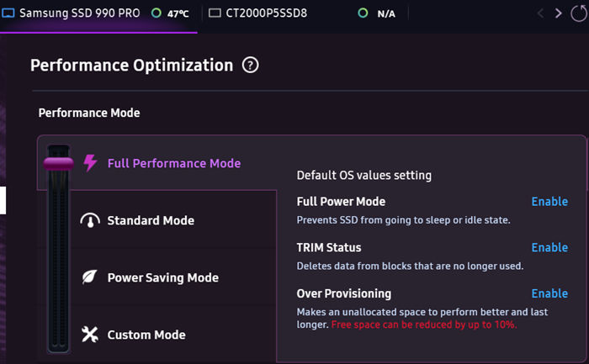Image resolution: width=589 pixels, height=364 pixels.
Task: Click the Samsung SSD 990 PRO drive icon
Action: (x=8, y=13)
